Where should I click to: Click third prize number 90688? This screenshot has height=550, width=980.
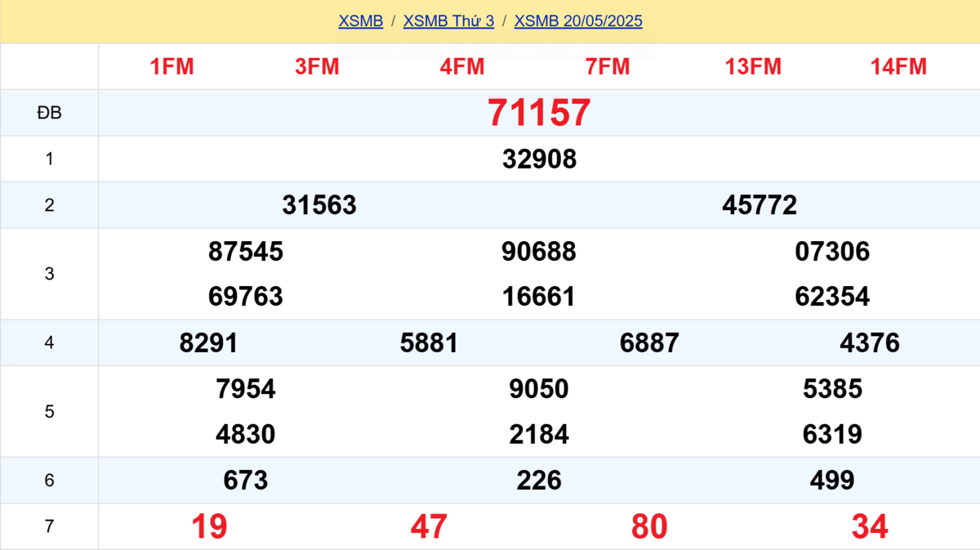539,252
